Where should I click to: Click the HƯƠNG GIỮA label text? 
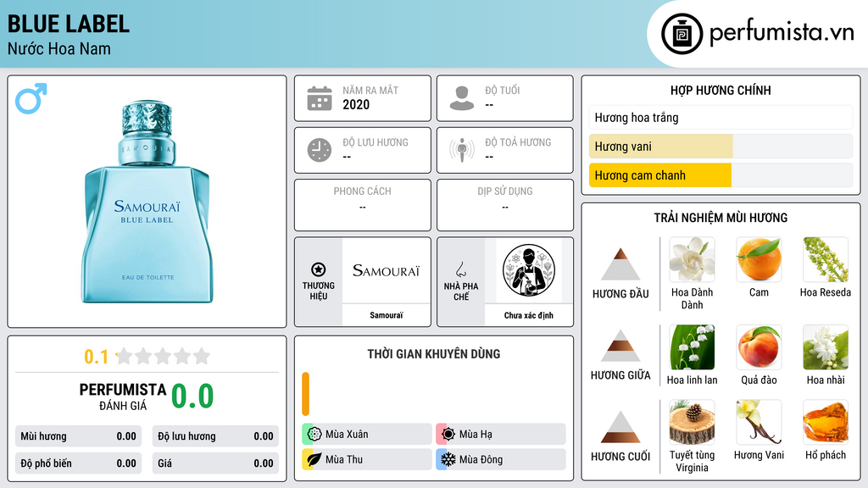(620, 375)
